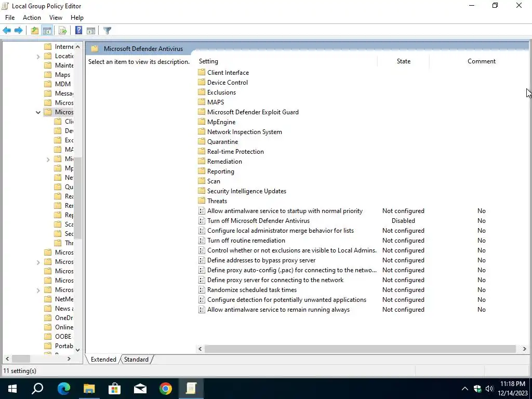Toggle the Show/Hide Console Tree icon
Screen dimensions: 532x399
click(47, 31)
